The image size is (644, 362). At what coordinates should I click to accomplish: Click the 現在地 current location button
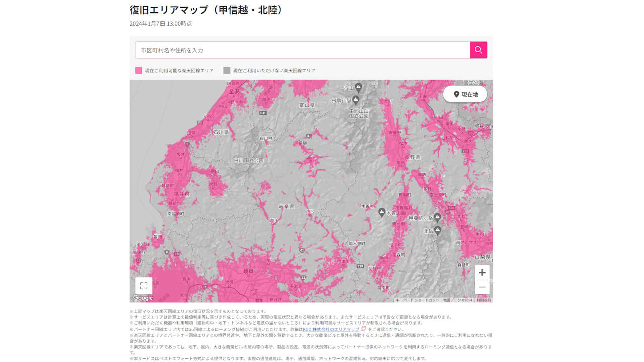coord(465,94)
